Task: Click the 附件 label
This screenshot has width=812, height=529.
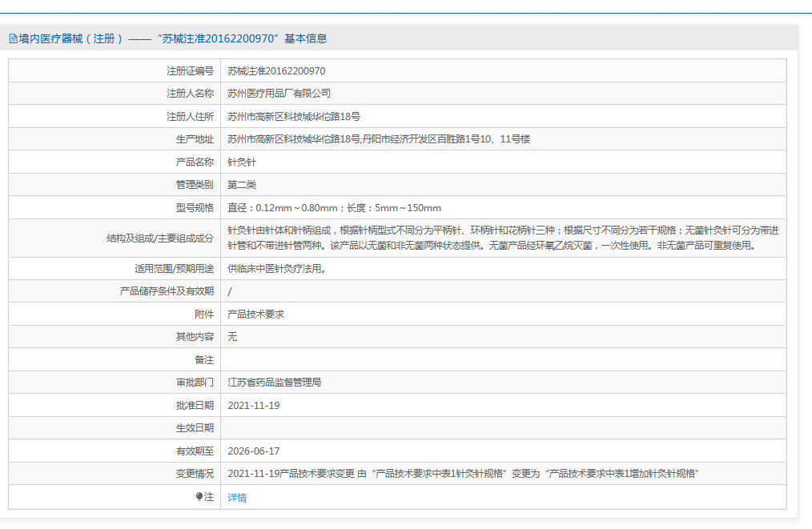Action: coord(204,315)
